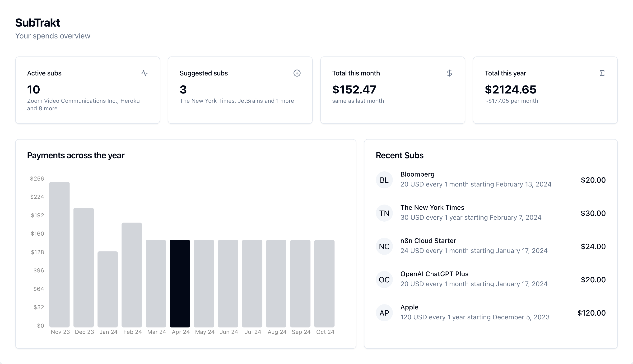Screen dimensions: 633x364
Task: Click the 'Active subs' card title
Action: [44, 73]
